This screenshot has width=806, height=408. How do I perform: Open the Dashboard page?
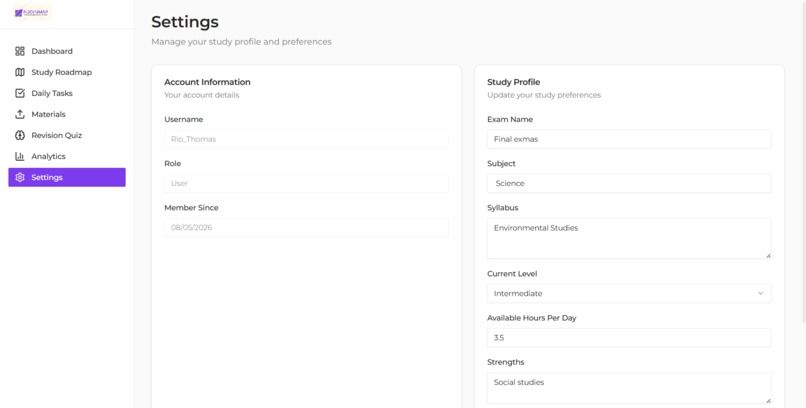(x=67, y=51)
